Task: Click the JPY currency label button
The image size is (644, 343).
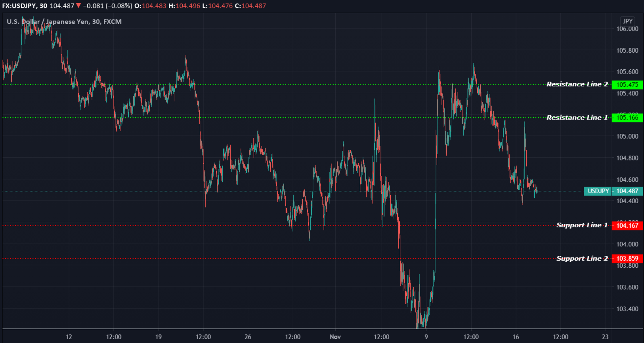Action: pos(627,21)
